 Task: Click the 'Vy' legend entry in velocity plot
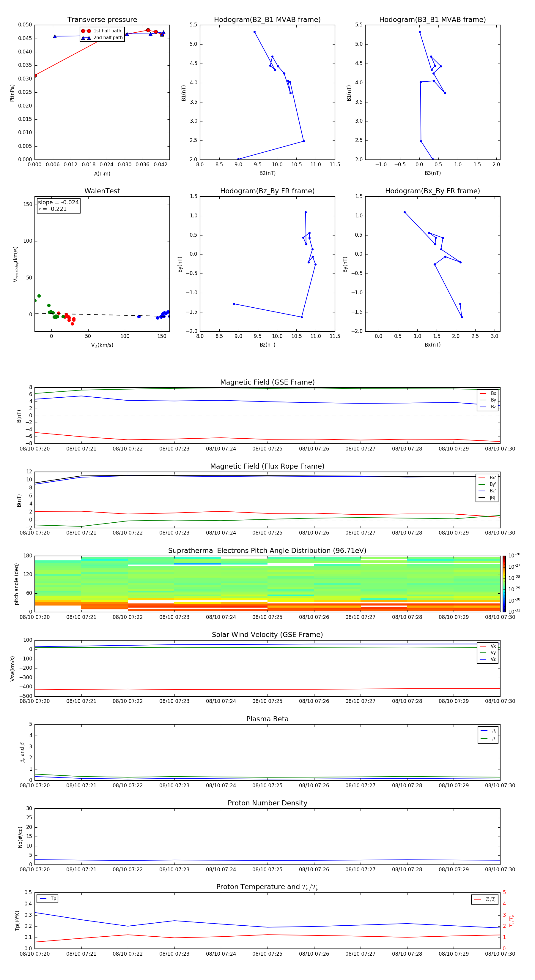click(488, 652)
